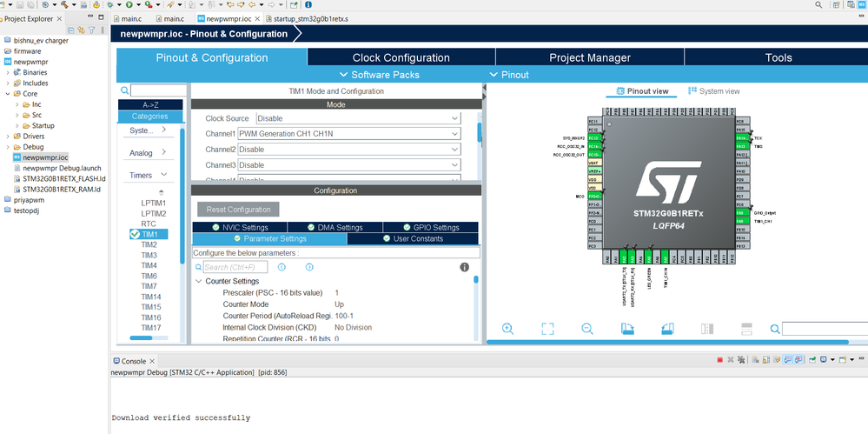Toggle scroll lock in the Console
Viewport: 868px width, 434px height.
click(765, 360)
